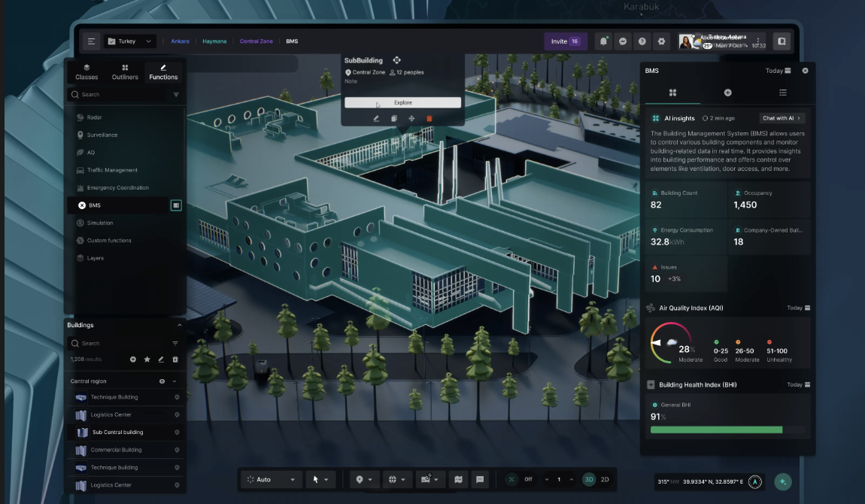Switch view to 2D mode
The width and height of the screenshot is (865, 504).
(605, 479)
